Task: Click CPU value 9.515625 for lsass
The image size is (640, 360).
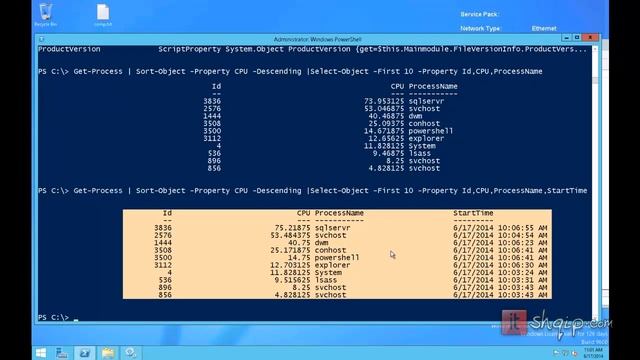Action: [x=293, y=280]
